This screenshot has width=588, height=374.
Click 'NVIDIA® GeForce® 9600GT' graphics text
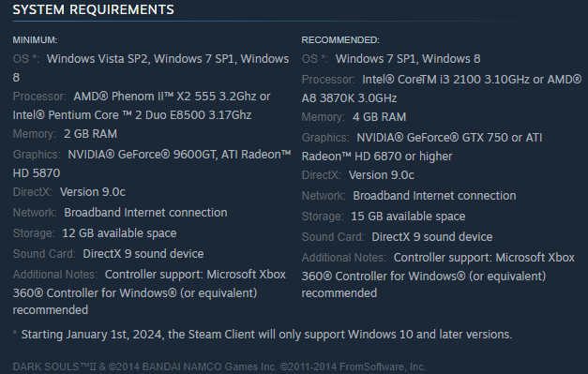click(142, 155)
